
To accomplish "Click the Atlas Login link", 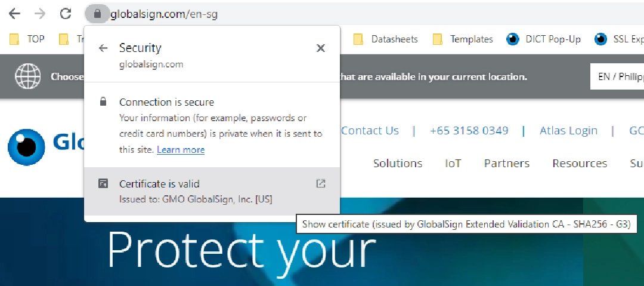I will click(568, 131).
